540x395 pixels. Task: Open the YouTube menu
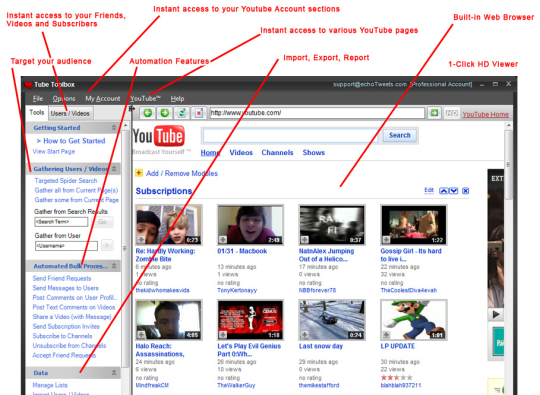(x=145, y=98)
